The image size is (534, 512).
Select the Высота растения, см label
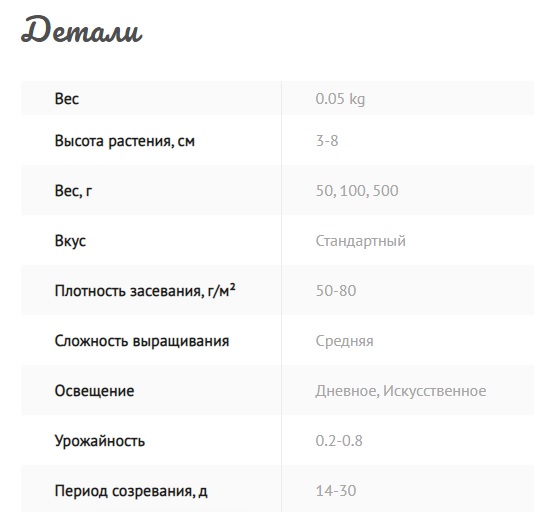pos(125,141)
